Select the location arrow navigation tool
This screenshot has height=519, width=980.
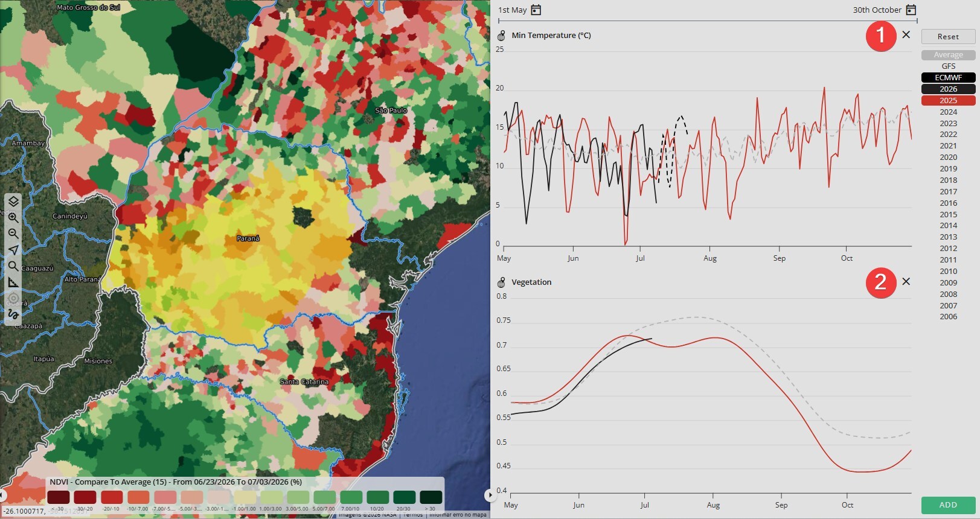pos(13,250)
